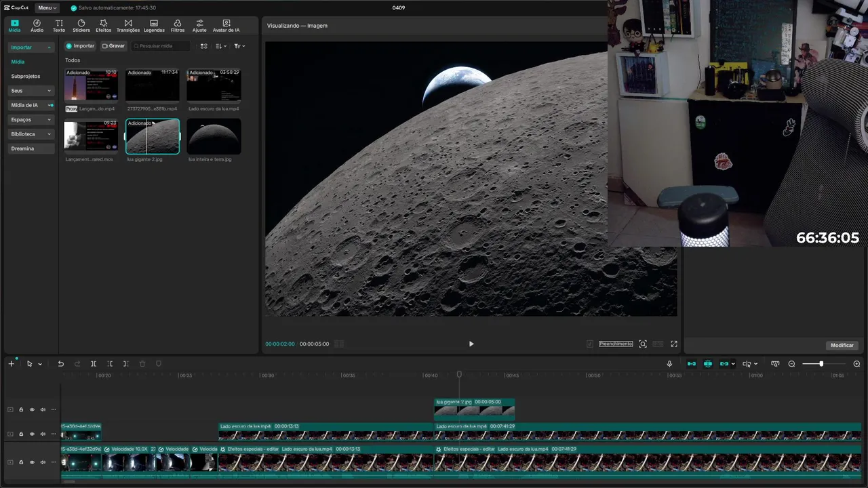Open the Efeitos tab

pyautogui.click(x=104, y=26)
